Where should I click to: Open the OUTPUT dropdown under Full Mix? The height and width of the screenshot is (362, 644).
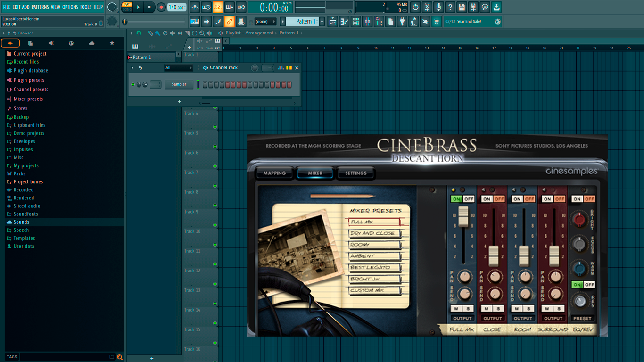(x=462, y=318)
